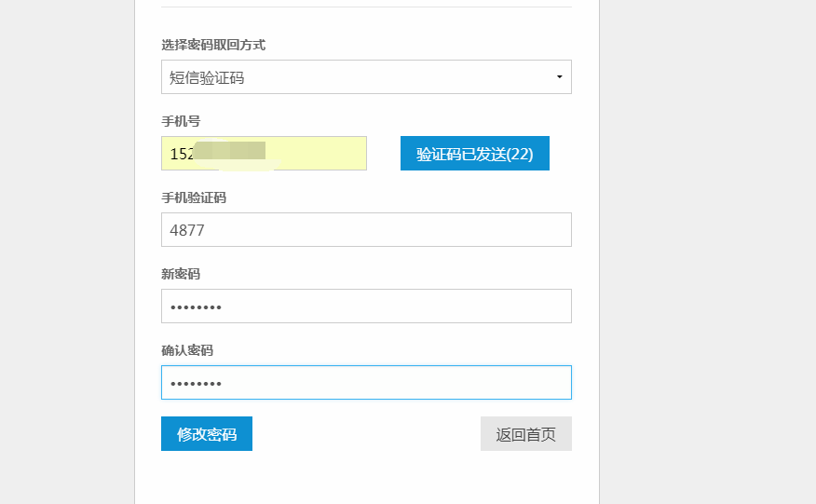Click the 手机验证码 field containing 4877
This screenshot has height=504, width=816.
point(365,230)
